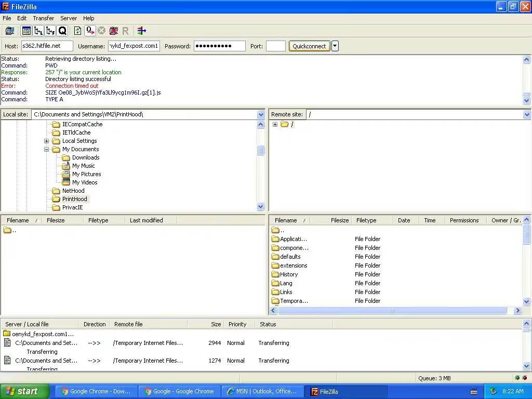Select the My Pictures folder
The height and width of the screenshot is (399, 532).
[87, 174]
